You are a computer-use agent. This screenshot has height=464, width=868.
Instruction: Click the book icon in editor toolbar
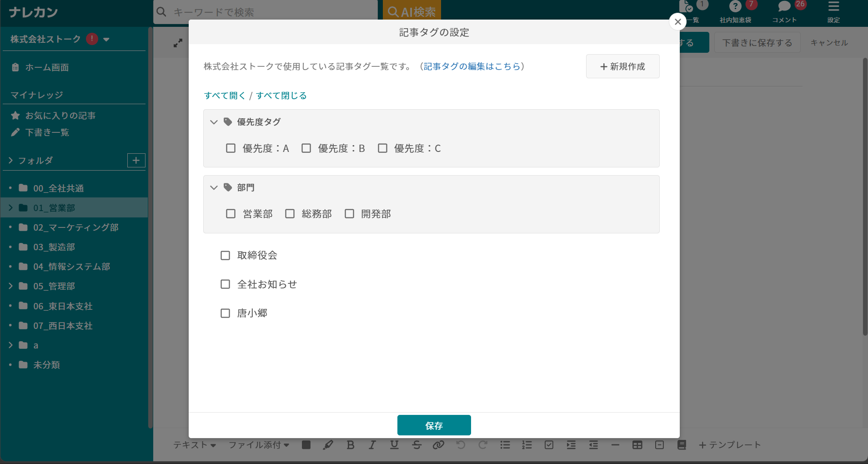(x=682, y=445)
